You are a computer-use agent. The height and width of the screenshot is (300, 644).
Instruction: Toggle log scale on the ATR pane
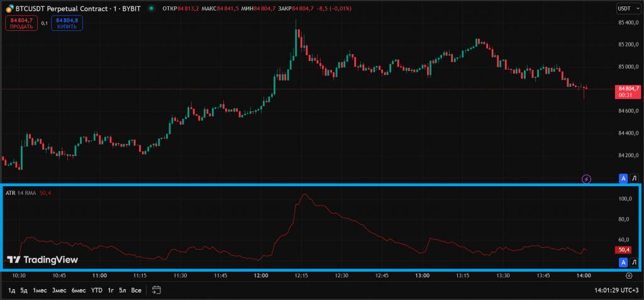tap(634, 262)
